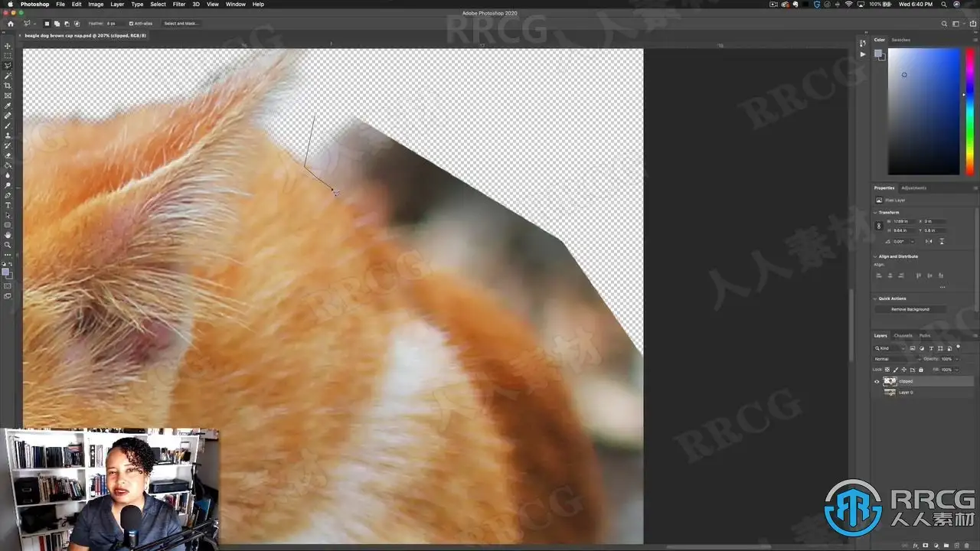980x551 pixels.
Task: Flip vertically in Transform properties
Action: pyautogui.click(x=942, y=241)
